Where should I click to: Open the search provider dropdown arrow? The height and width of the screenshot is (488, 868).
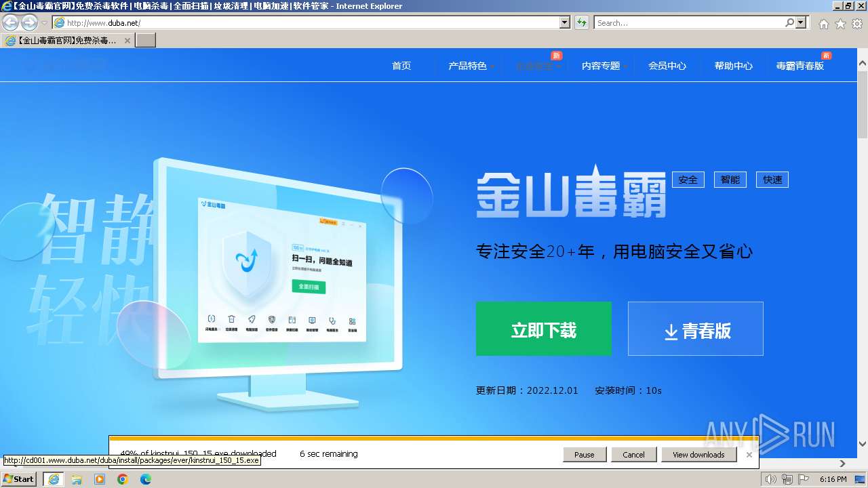[x=802, y=23]
